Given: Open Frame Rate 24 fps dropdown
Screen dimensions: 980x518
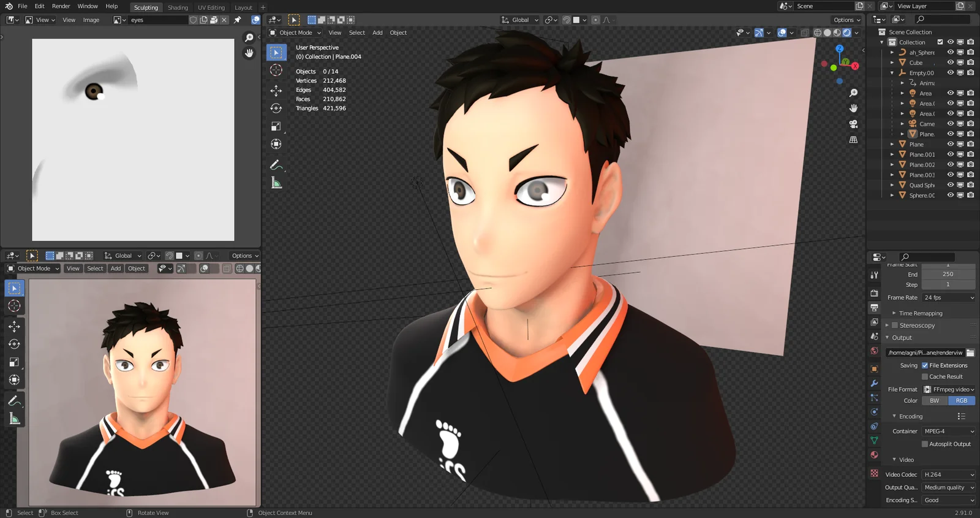Looking at the screenshot, I should coord(949,298).
